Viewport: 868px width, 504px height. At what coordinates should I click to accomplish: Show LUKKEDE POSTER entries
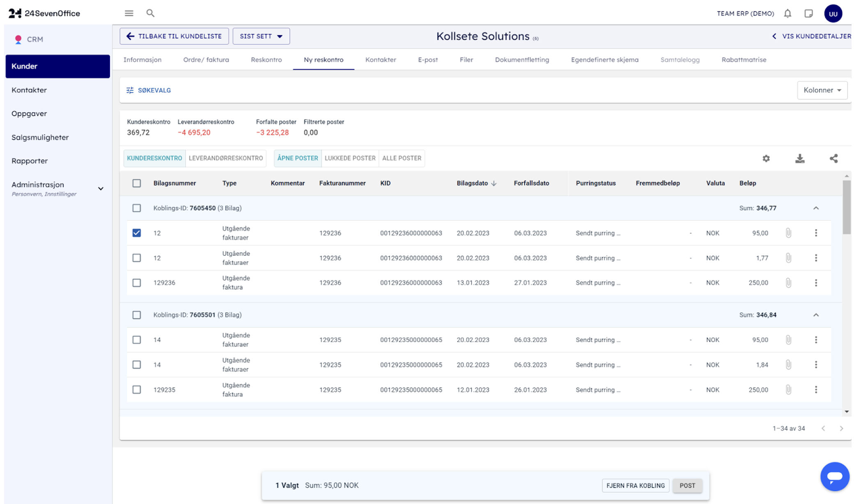coord(350,158)
